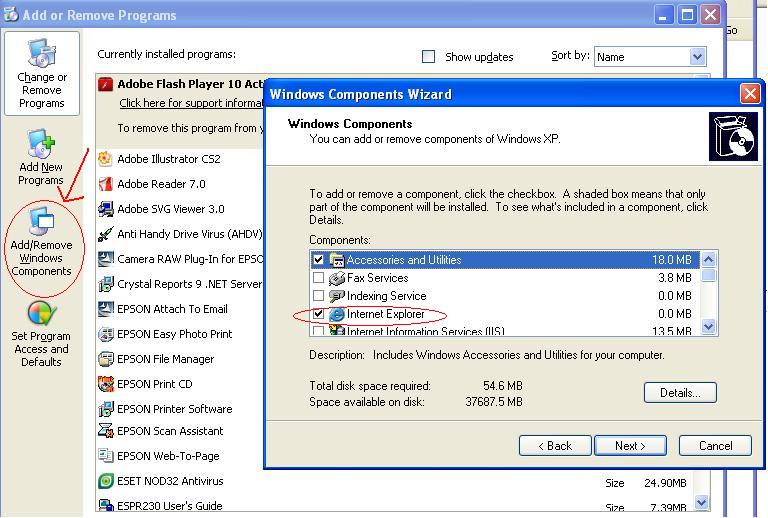Select Indexing Service row text
Viewport: 768px width, 518px height.
point(386,296)
